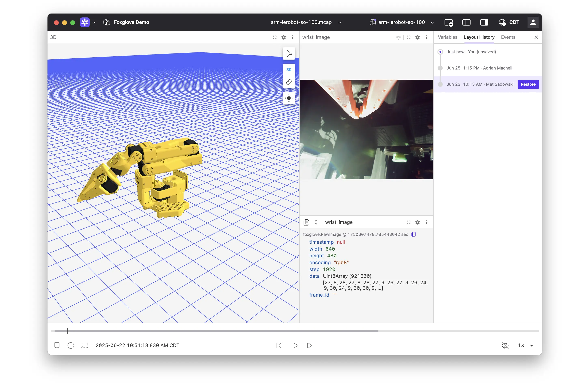Switch to the Events tab
This screenshot has height=385, width=588.
click(508, 37)
